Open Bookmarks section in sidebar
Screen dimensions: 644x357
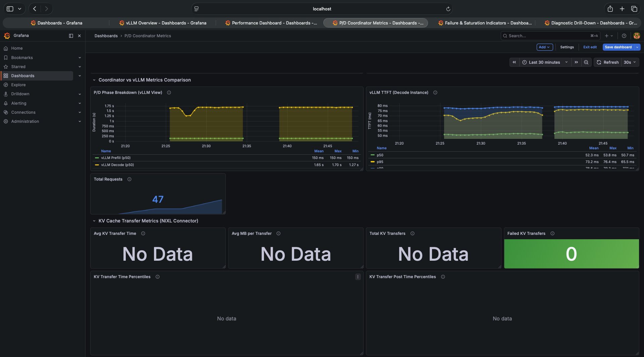pos(22,58)
